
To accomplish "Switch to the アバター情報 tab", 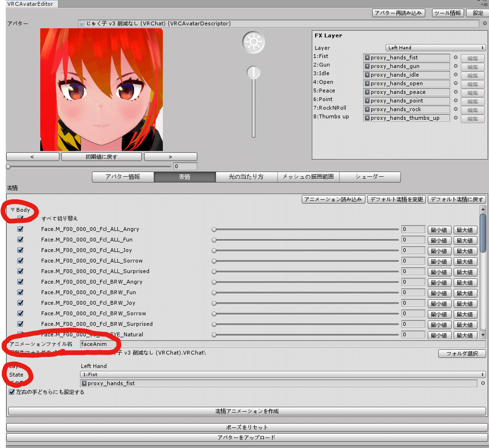I will (123, 177).
